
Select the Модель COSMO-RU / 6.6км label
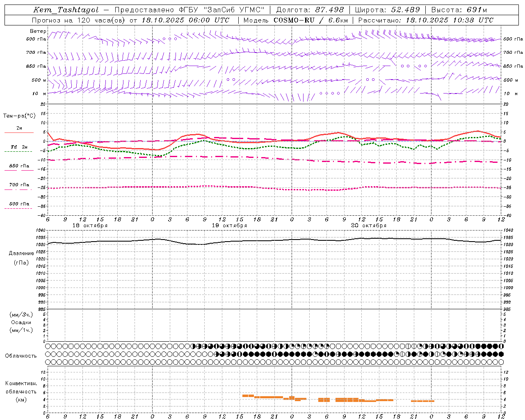296,20
